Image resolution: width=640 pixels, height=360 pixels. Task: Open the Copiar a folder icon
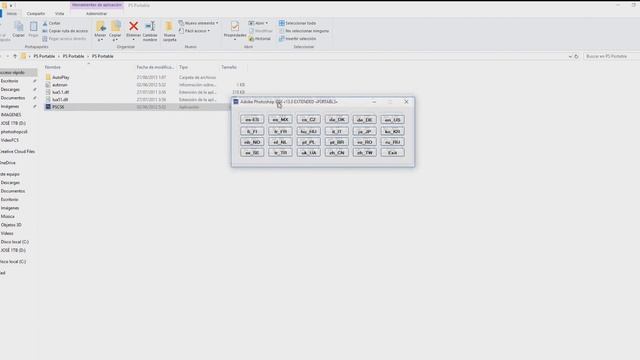tap(116, 27)
